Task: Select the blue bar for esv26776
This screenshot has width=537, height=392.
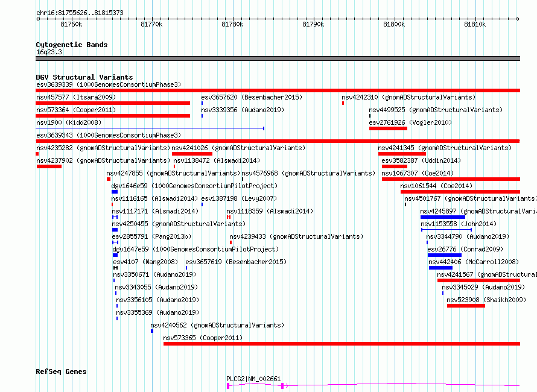Action: 445,255
